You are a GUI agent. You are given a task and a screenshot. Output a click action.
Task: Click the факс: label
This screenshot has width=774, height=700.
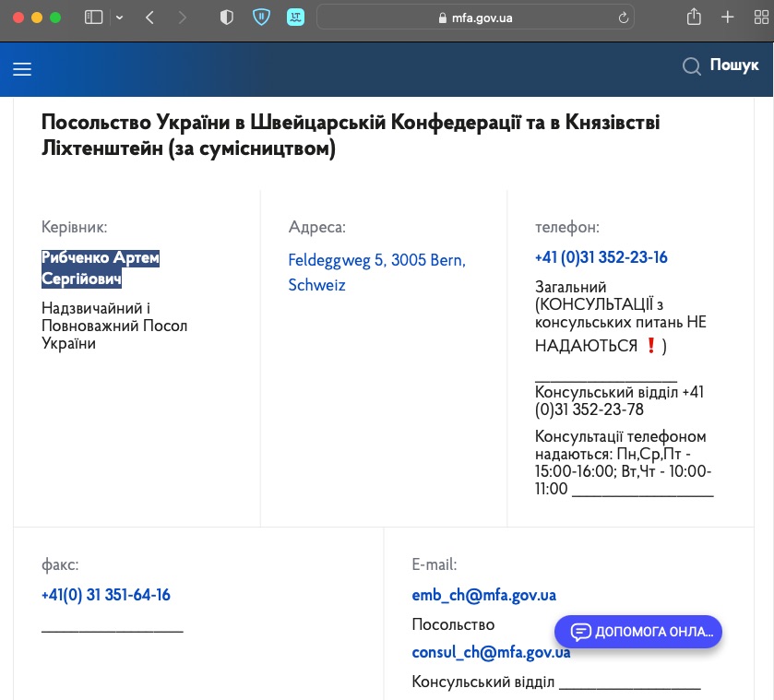pyautogui.click(x=60, y=564)
